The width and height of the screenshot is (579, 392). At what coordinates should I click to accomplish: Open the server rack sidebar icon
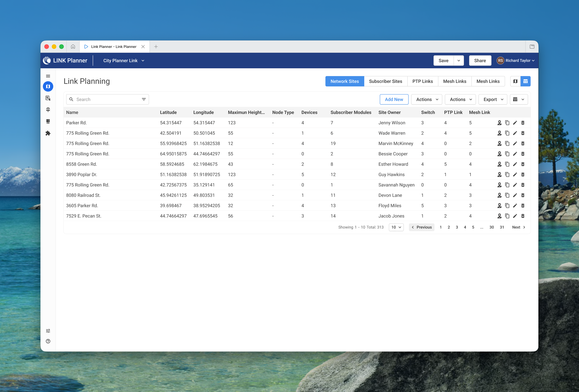(x=48, y=121)
